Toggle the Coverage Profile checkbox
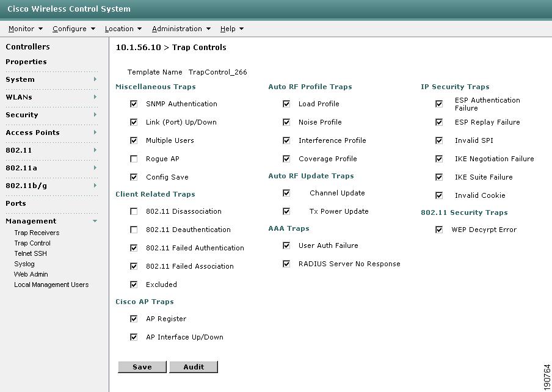 pyautogui.click(x=286, y=159)
